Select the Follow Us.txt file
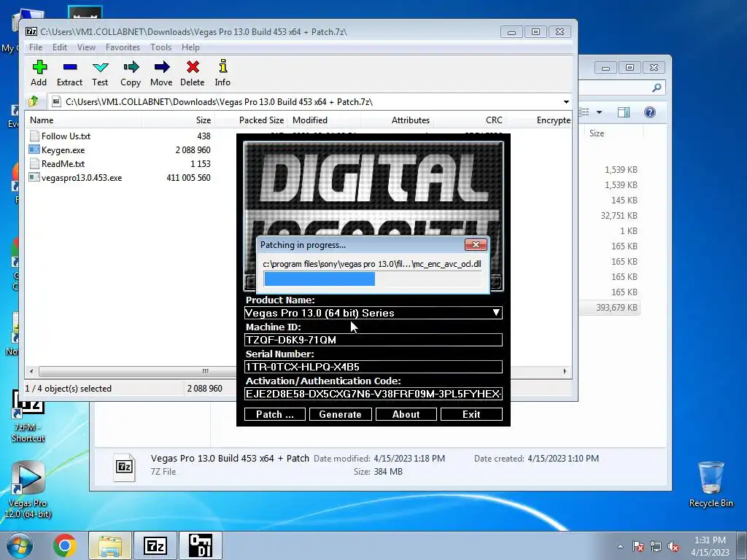The height and width of the screenshot is (560, 747). pos(66,136)
